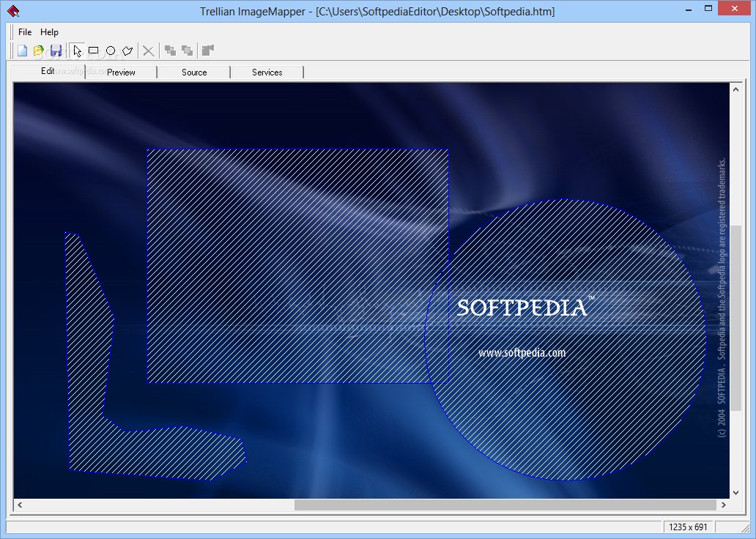Screen dimensions: 756x539
Task: Click the horizontal scrollbar left arrow
Action: [20, 505]
